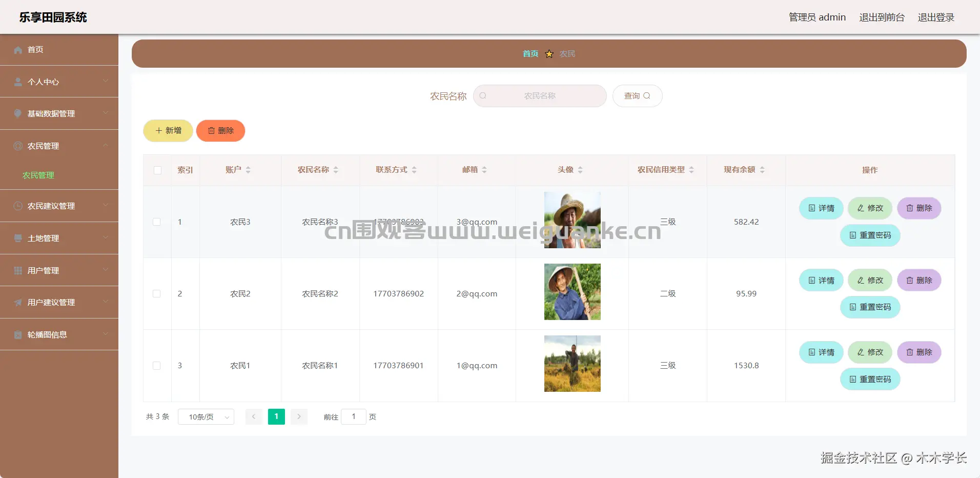The width and height of the screenshot is (980, 478).
Task: Click the icon beside 农民管理 menu
Action: 18,146
